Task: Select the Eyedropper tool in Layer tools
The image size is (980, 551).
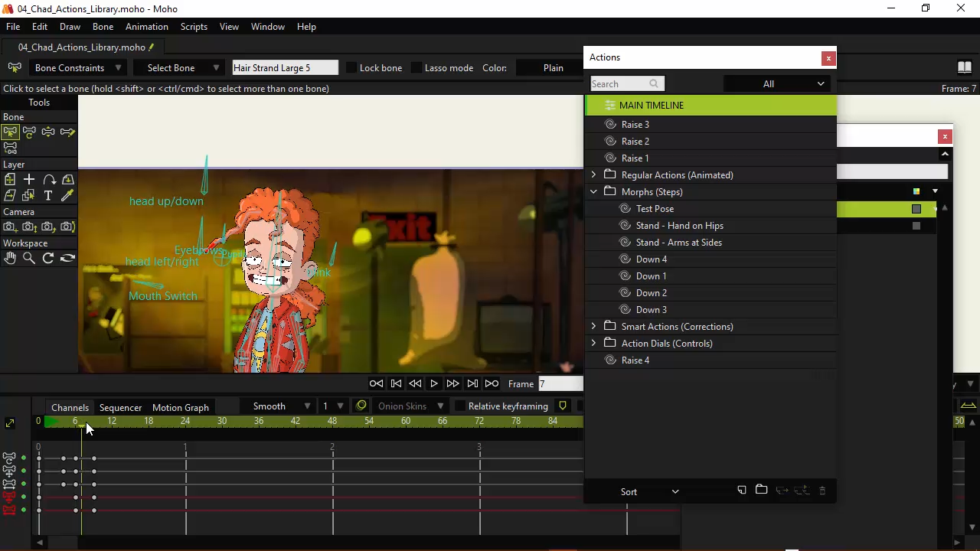Action: click(x=67, y=195)
